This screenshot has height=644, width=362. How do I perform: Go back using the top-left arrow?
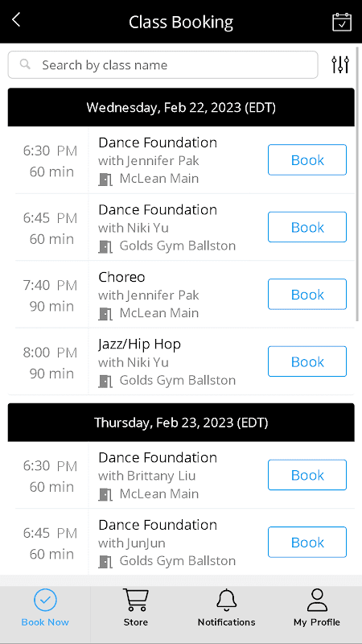[x=16, y=19]
